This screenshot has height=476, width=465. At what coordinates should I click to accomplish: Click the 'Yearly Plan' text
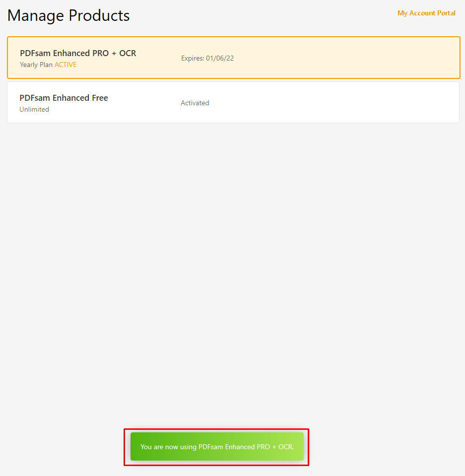coord(36,65)
